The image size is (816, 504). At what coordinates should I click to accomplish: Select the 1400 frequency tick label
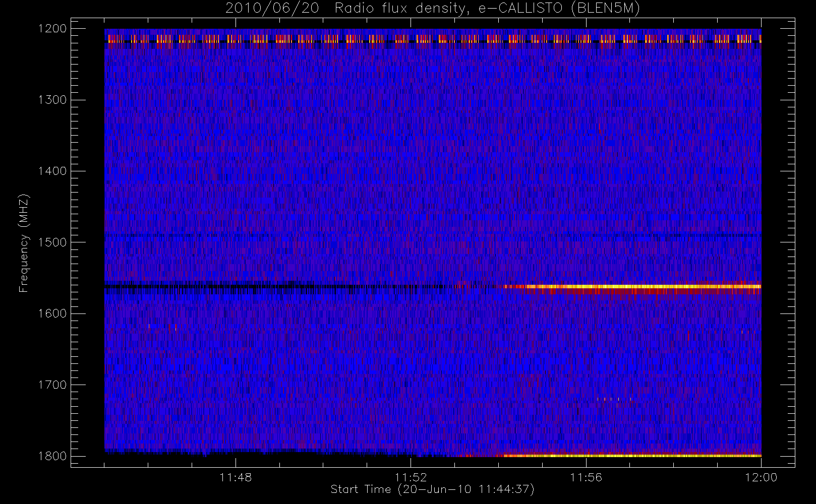(x=52, y=171)
